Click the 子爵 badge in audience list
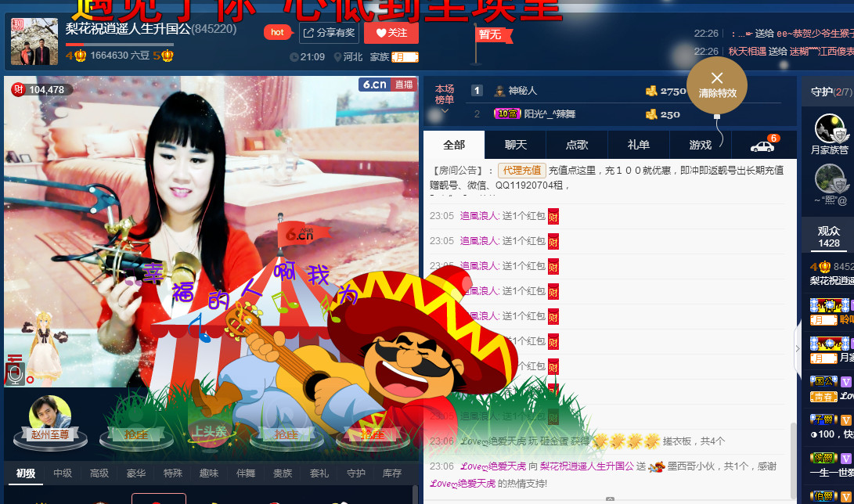 coord(823,419)
